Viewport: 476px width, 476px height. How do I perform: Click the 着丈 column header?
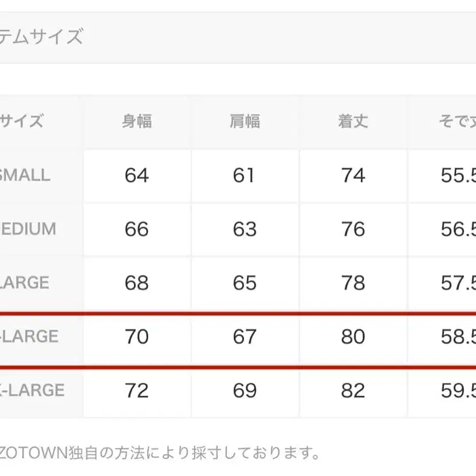353,121
